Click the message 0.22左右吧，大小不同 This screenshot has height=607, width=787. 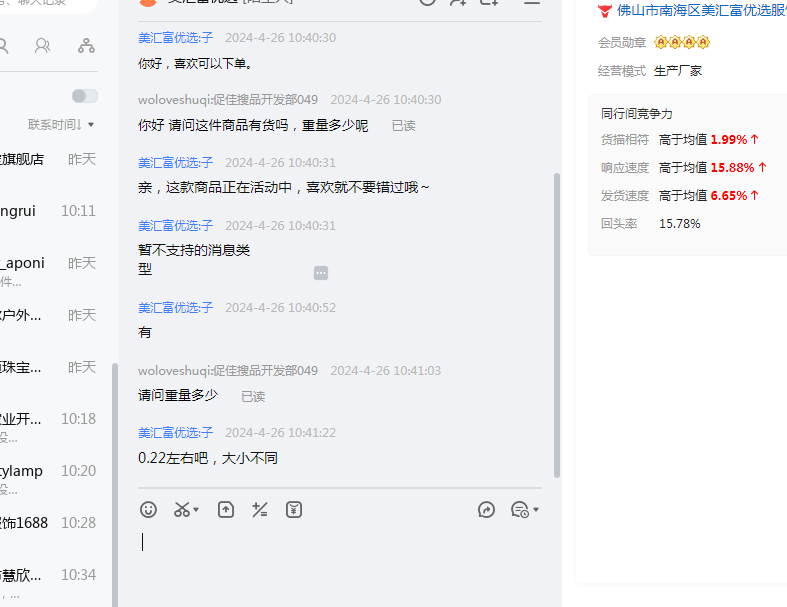208,458
